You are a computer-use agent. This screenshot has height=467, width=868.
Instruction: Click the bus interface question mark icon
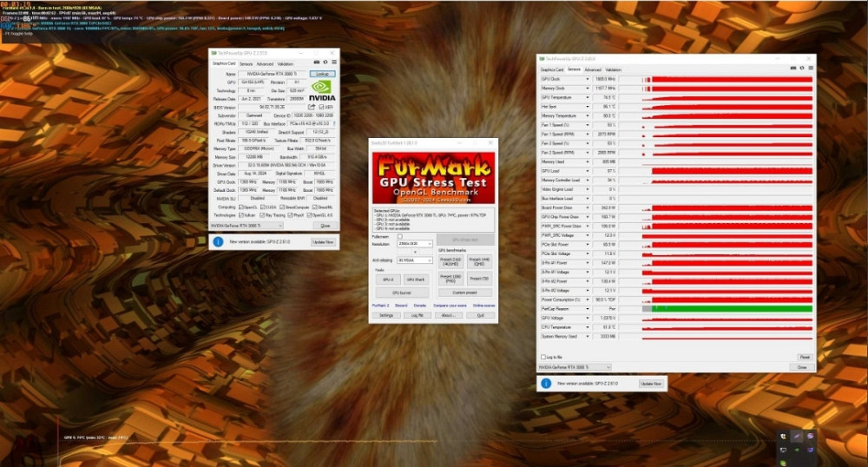pos(335,124)
